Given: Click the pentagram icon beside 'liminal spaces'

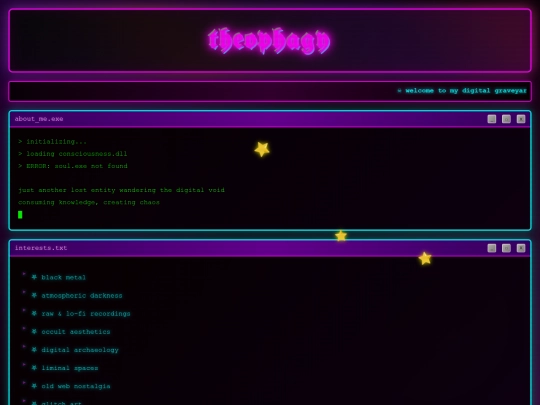Looking at the screenshot, I should (x=34, y=367).
